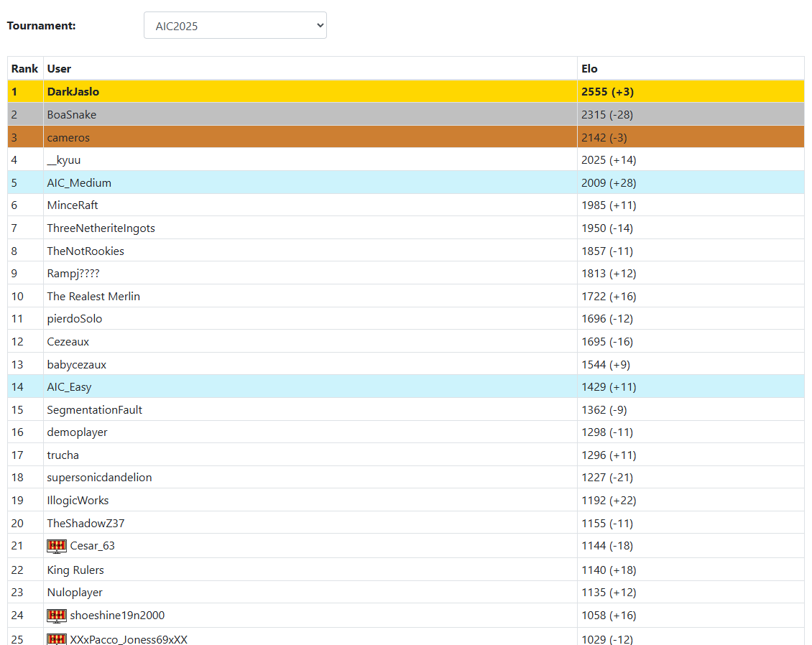Open The Realest Merlin entry

(x=93, y=297)
